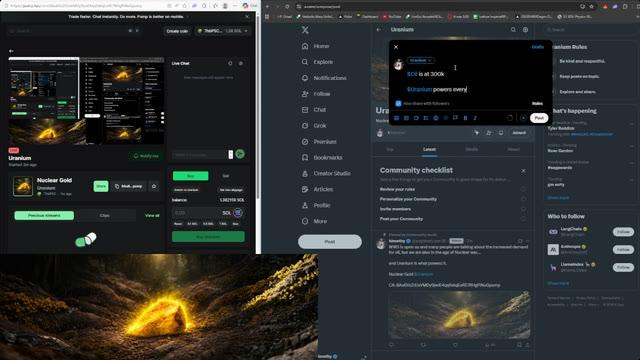Open the More menu in the X sidebar

tap(314, 221)
